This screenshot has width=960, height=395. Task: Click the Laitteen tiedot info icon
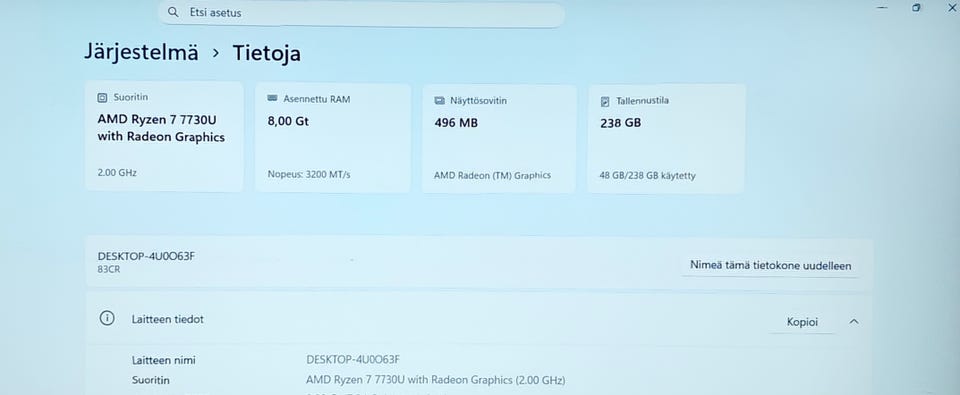107,318
